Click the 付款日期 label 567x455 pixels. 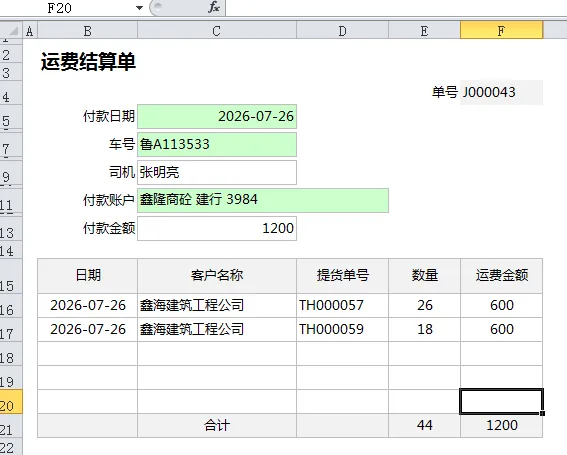point(109,116)
